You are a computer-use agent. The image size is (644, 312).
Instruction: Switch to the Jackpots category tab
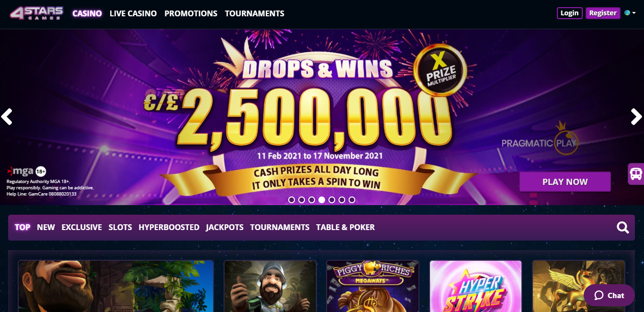click(225, 227)
